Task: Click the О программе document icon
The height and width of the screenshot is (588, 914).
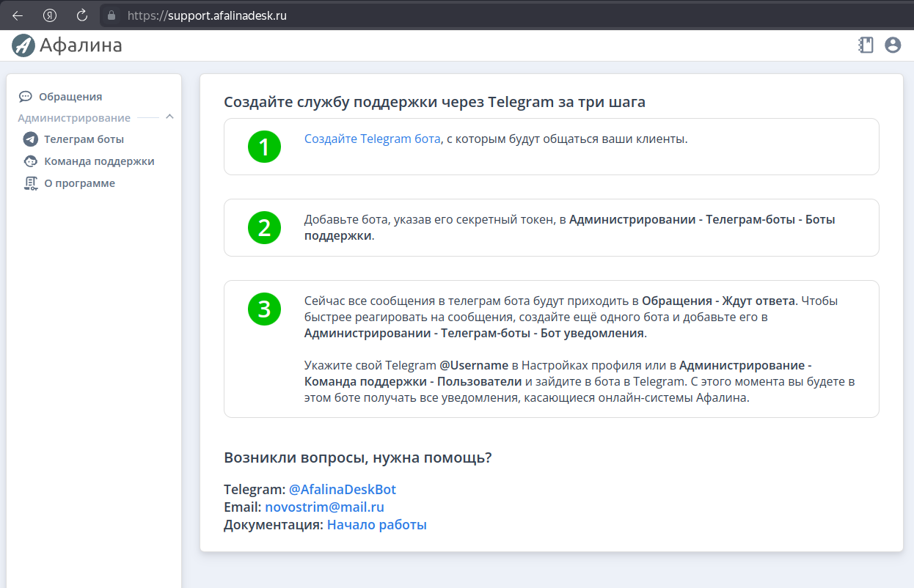Action: (30, 183)
